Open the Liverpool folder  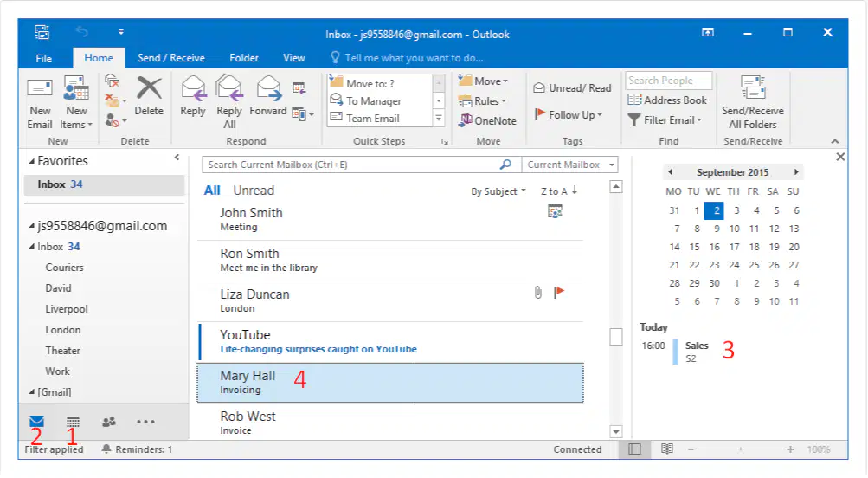tap(67, 309)
